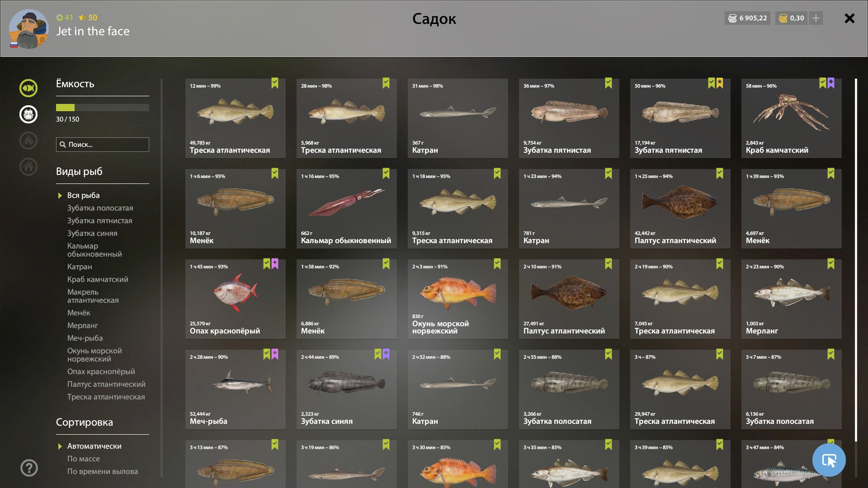Sort catch По массе

coord(84,459)
